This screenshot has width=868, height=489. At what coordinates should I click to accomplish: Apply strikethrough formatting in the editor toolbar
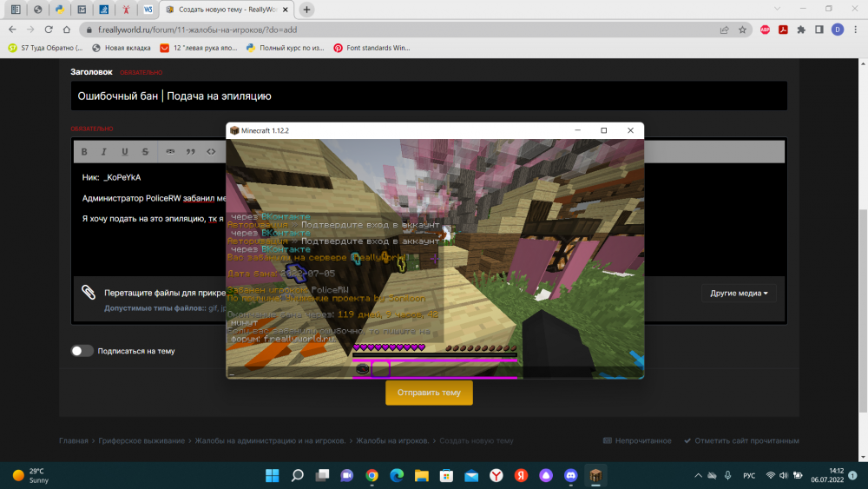pyautogui.click(x=145, y=152)
